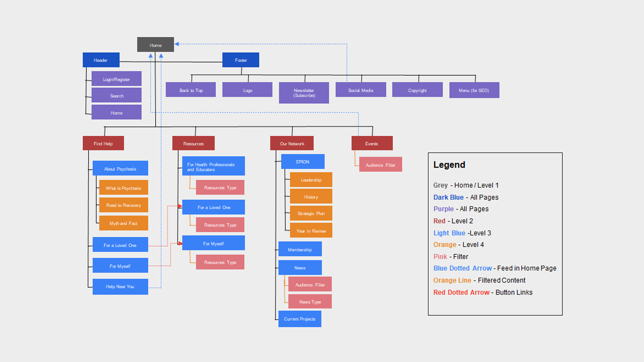
Task: Click the Social Media box
Action: (361, 90)
